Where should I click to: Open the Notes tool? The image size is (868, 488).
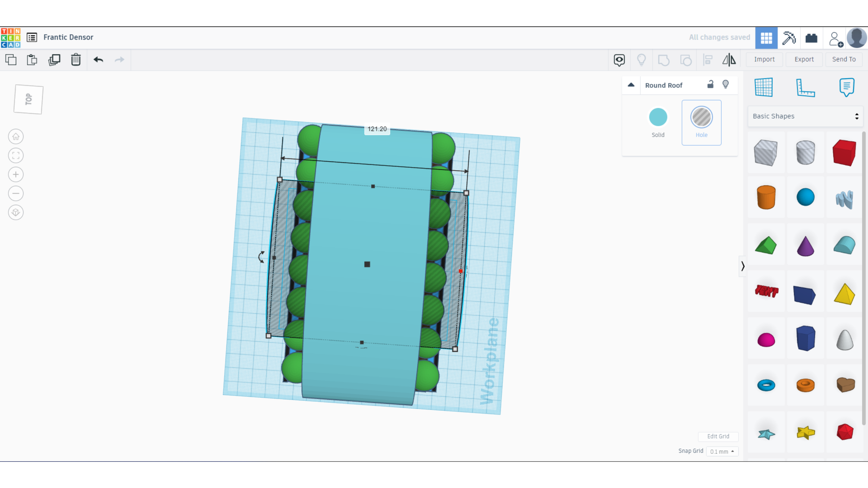coord(846,88)
